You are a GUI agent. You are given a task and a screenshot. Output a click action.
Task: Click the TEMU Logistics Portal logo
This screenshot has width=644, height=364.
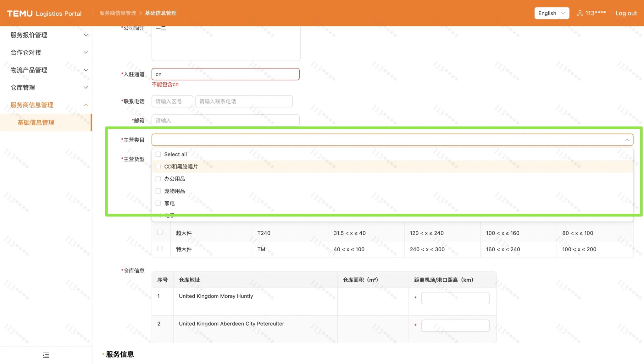[x=44, y=13]
